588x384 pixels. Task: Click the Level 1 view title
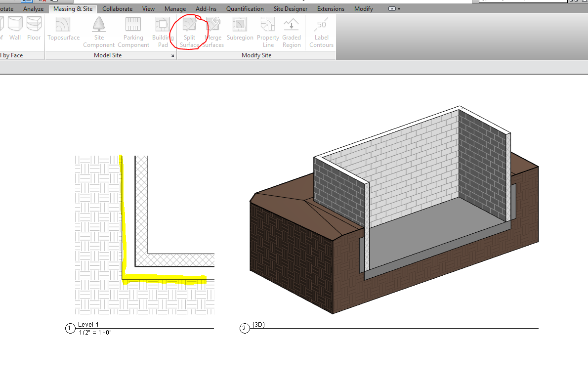tap(88, 324)
